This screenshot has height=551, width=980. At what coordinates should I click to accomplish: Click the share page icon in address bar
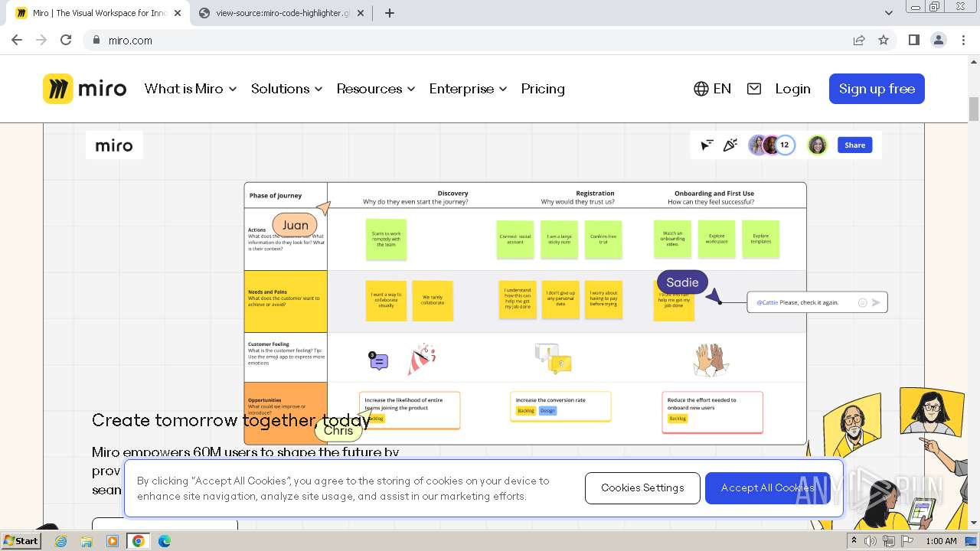[x=859, y=40]
